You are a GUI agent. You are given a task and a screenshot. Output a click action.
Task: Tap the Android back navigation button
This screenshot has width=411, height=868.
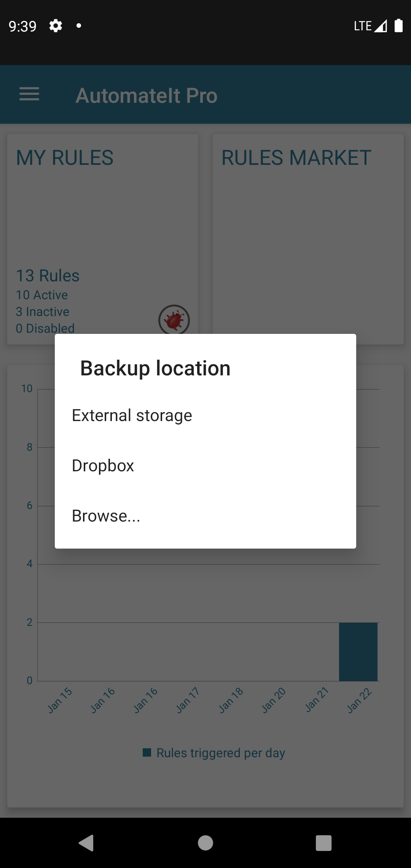[x=86, y=842]
